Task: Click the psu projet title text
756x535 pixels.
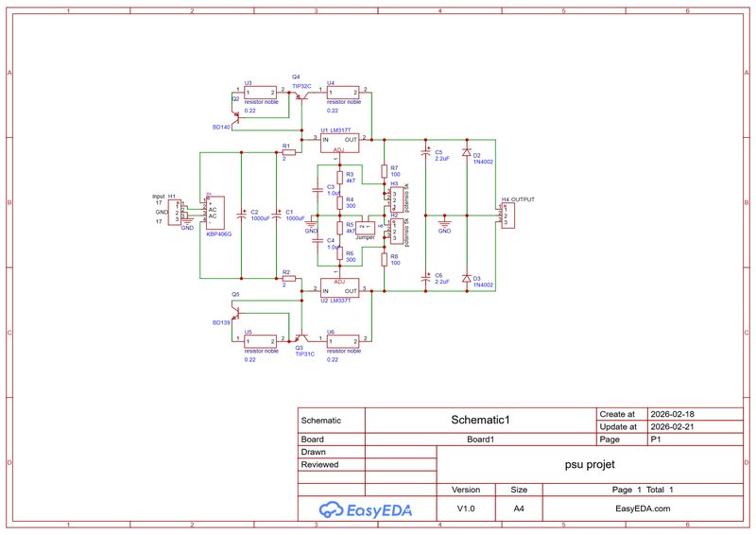Action: click(x=590, y=464)
